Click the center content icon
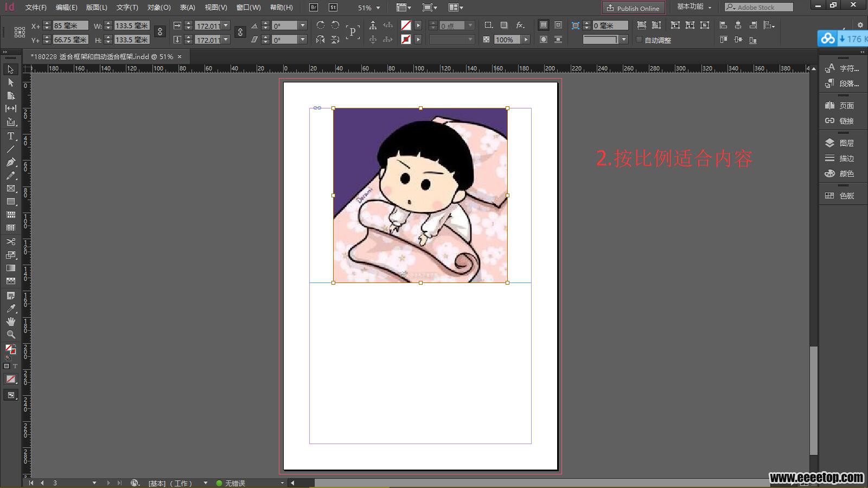 705,25
